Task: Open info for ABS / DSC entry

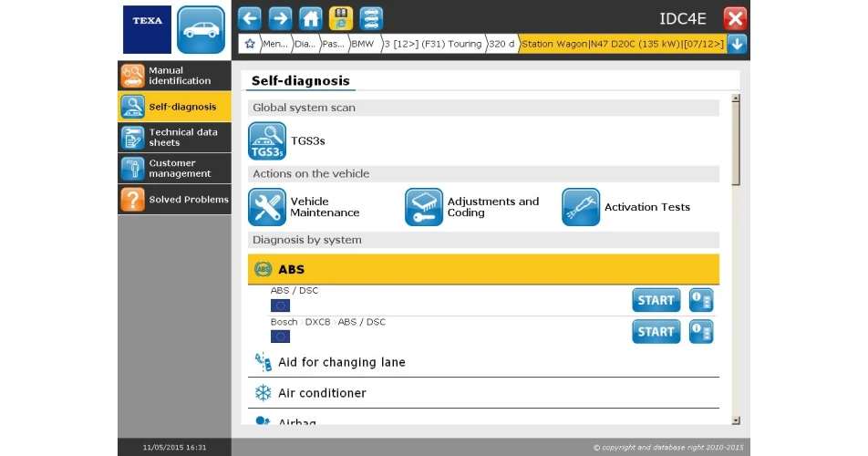Action: pos(701,300)
